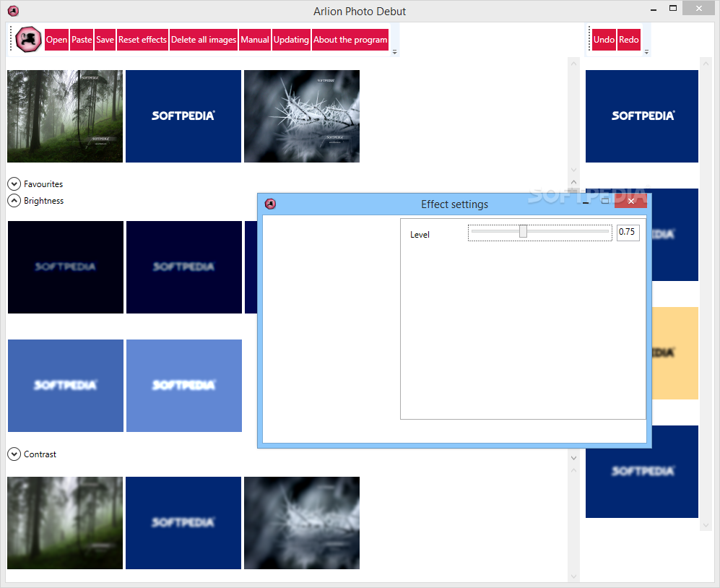Click down arrow of effects list scrollbar
Viewport: 720px width, 588px height.
[573, 457]
